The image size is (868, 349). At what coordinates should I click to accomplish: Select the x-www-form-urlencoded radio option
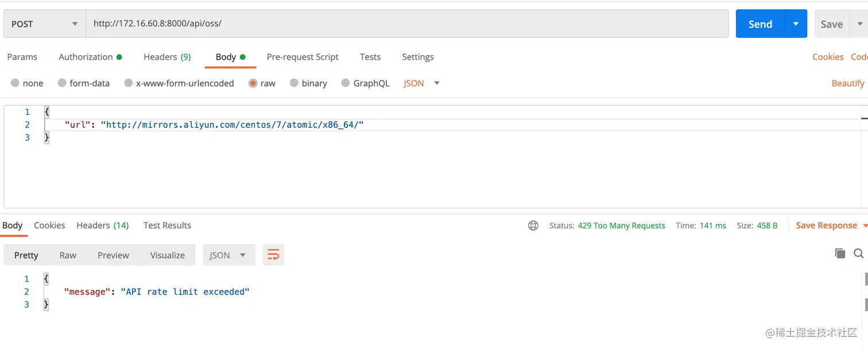[x=129, y=83]
